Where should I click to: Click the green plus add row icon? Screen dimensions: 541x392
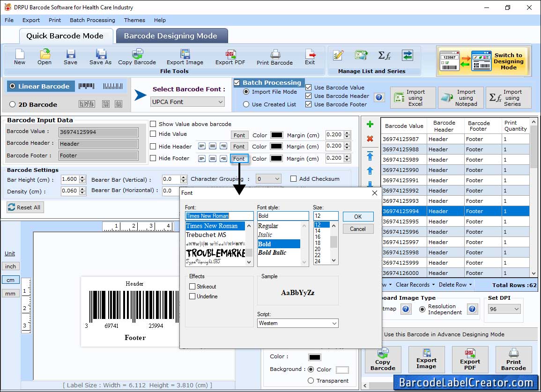pos(370,124)
